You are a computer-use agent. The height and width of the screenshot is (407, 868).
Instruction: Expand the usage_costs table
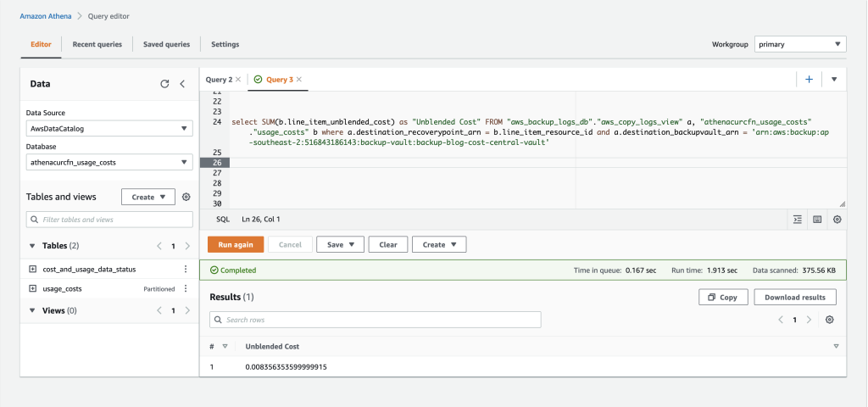[33, 288]
